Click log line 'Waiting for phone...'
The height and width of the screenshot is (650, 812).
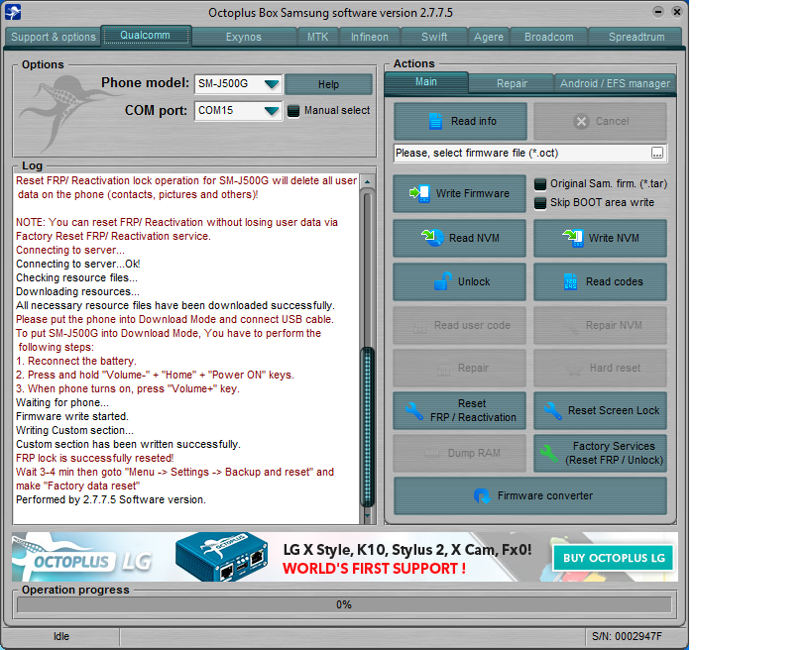tap(62, 402)
